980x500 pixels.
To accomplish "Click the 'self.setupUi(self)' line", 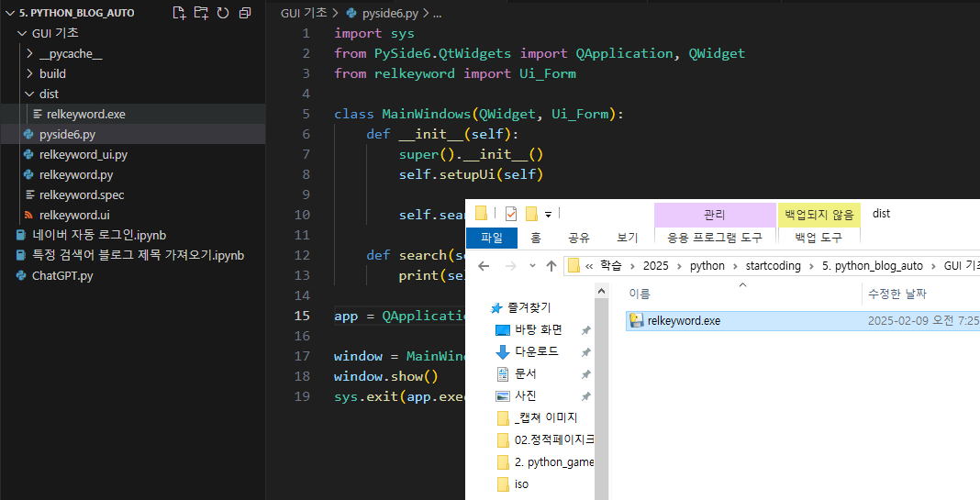I will [x=472, y=174].
